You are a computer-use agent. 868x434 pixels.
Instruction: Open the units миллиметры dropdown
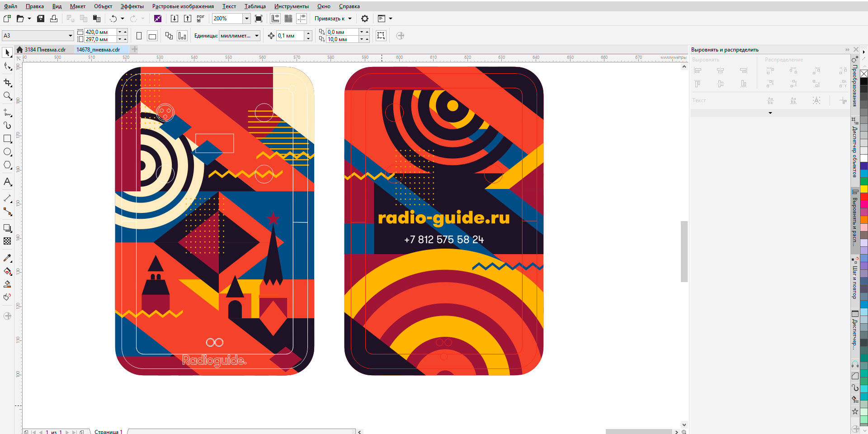click(x=257, y=36)
